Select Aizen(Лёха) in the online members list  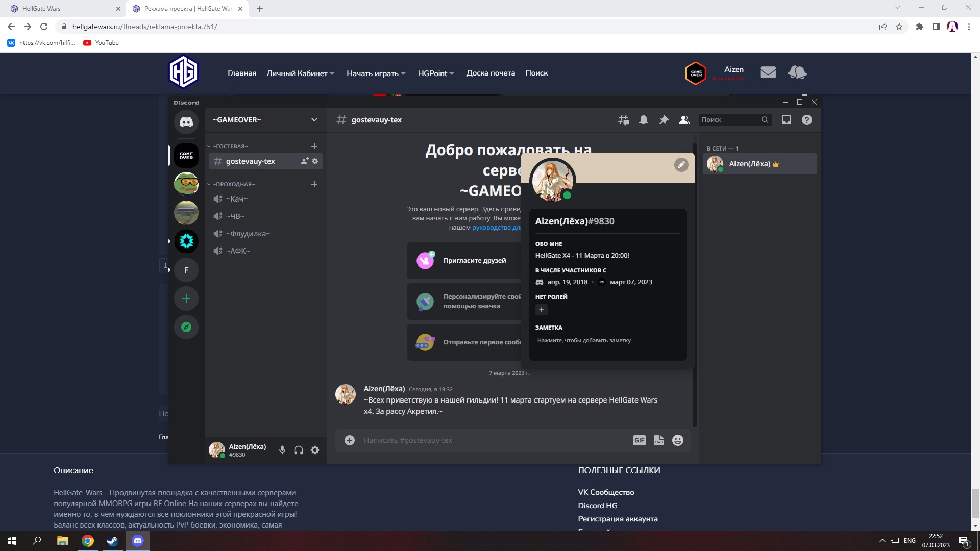tap(760, 164)
